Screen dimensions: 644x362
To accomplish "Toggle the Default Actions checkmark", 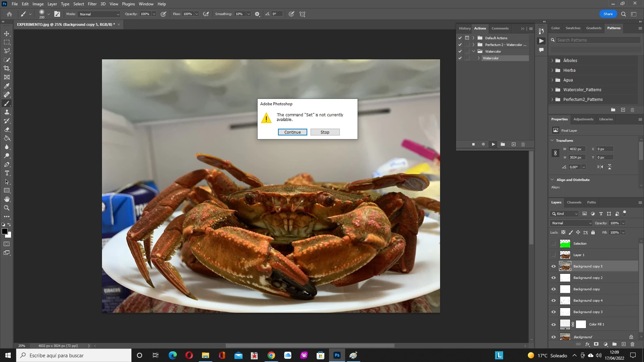I will (460, 38).
